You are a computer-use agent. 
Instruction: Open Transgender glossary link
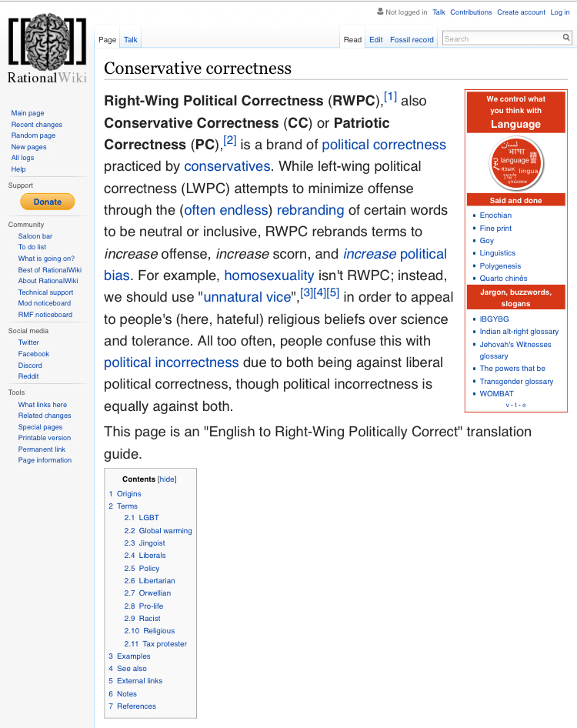coord(516,381)
